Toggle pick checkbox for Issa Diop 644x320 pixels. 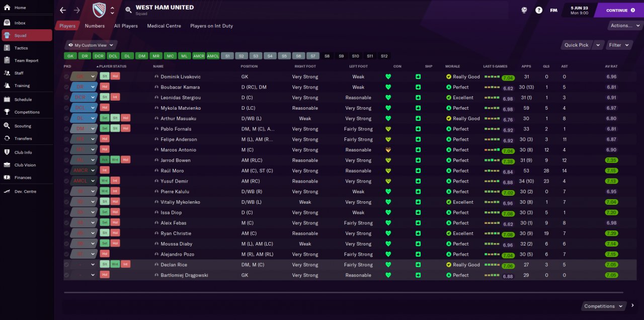(x=66, y=212)
